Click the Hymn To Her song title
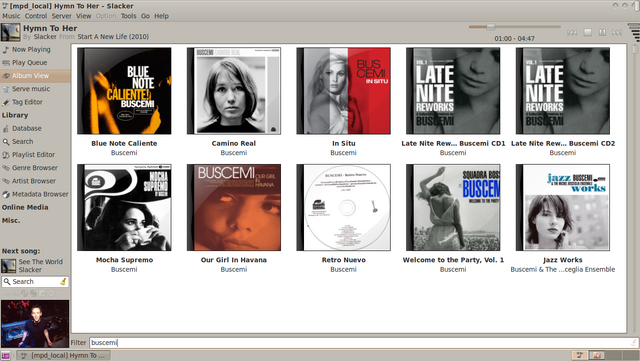Image resolution: width=640 pixels, height=361 pixels. 50,28
